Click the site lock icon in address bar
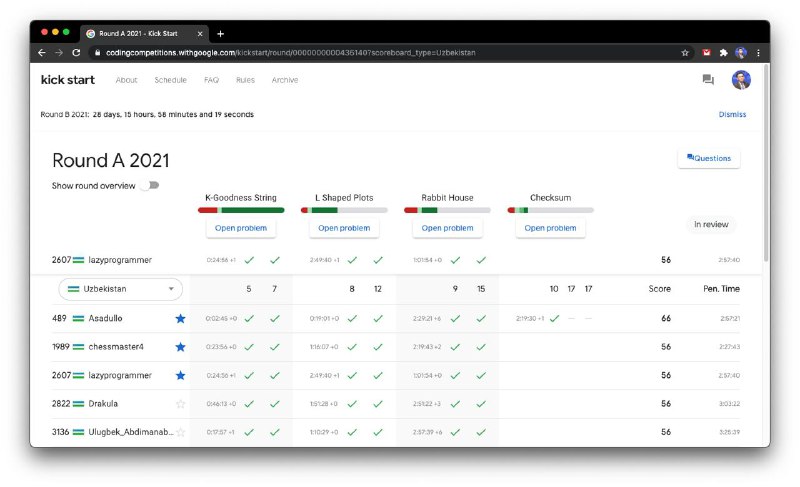800x487 pixels. pos(97,53)
